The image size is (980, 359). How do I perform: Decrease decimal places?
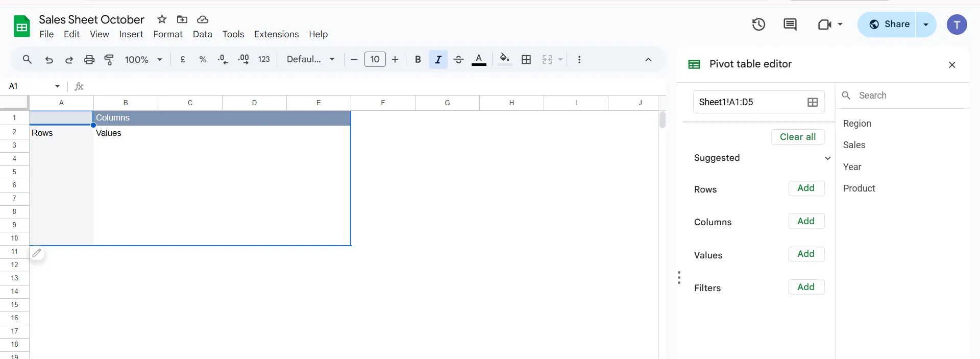click(223, 59)
